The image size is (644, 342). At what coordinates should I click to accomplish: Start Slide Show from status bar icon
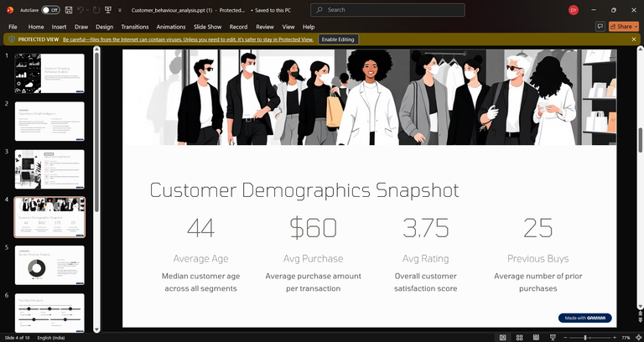[x=553, y=338]
